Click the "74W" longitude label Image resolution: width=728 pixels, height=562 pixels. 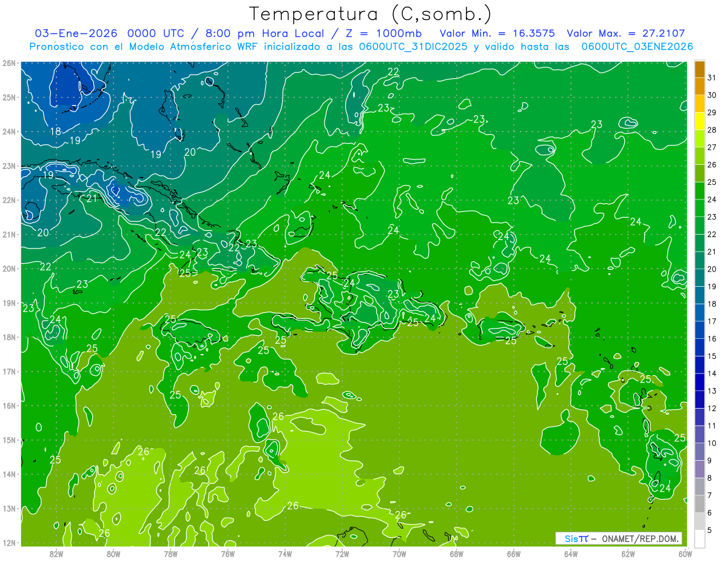(285, 554)
